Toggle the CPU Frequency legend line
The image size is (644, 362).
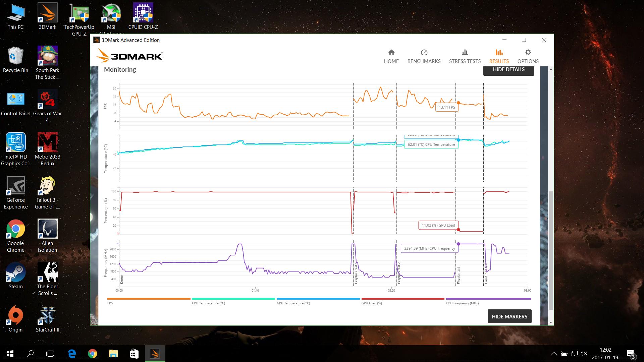pyautogui.click(x=488, y=299)
